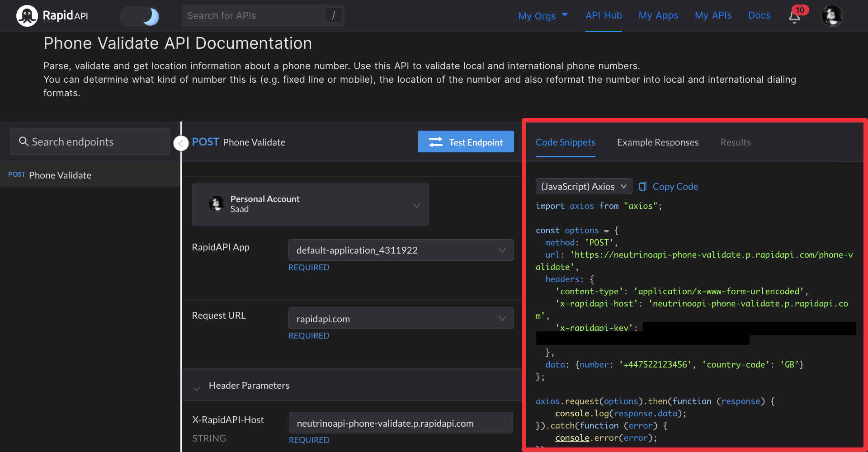The height and width of the screenshot is (452, 868).
Task: Go to API Hub
Action: coord(604,15)
